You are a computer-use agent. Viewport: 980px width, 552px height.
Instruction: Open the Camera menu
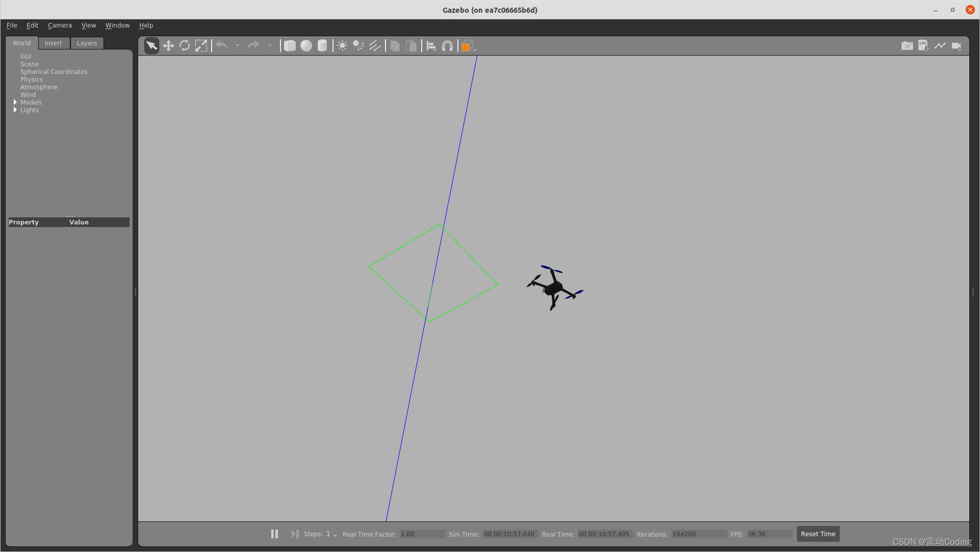[x=60, y=25]
